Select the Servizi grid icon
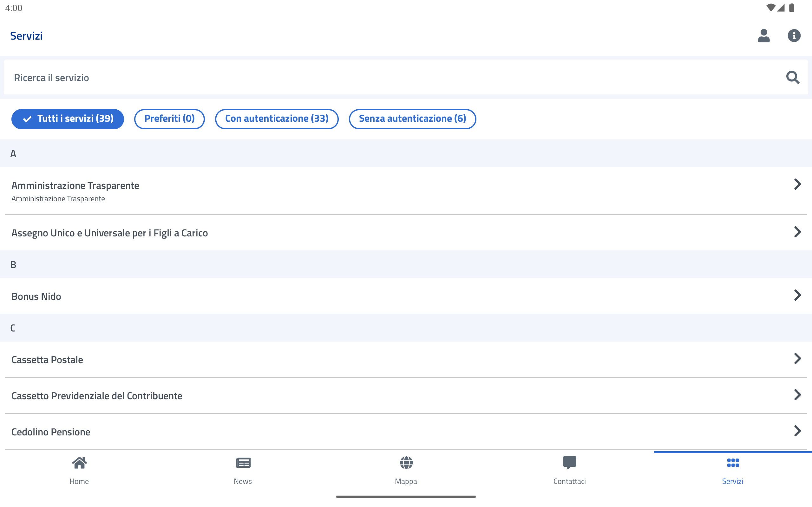 pos(733,463)
